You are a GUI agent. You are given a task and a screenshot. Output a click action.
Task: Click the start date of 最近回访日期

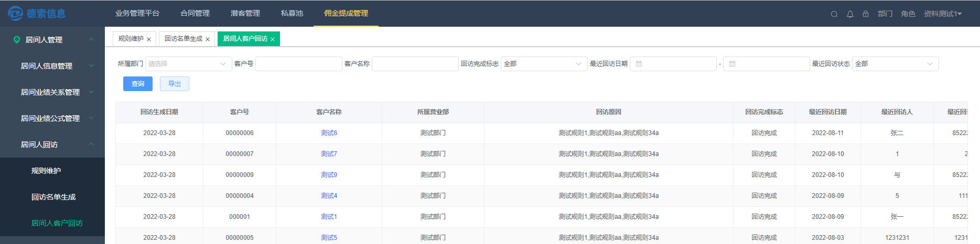[673, 64]
